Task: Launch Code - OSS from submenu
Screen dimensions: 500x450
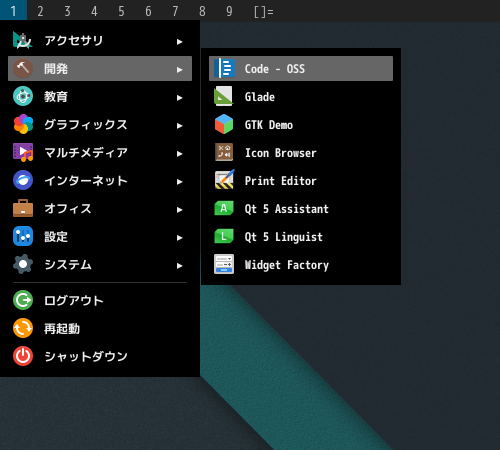Action: 301,68
